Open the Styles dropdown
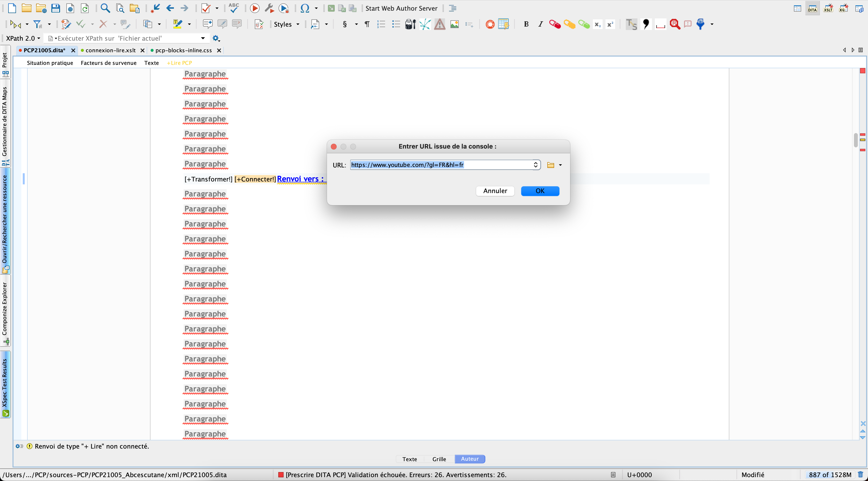The width and height of the screenshot is (868, 481). tap(287, 24)
